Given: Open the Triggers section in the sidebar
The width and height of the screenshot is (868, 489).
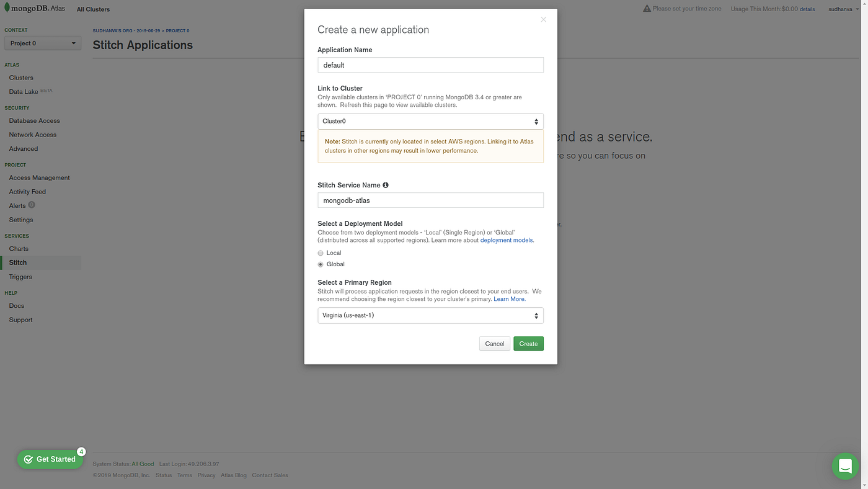Looking at the screenshot, I should pos(20,276).
